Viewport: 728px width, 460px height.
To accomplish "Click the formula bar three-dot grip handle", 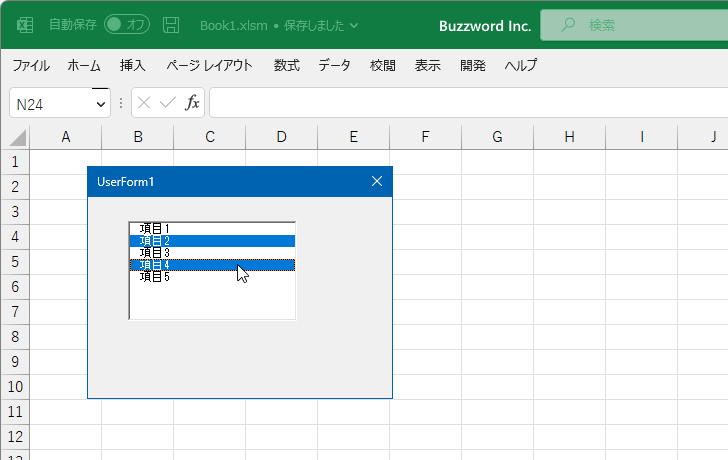I will tap(121, 103).
